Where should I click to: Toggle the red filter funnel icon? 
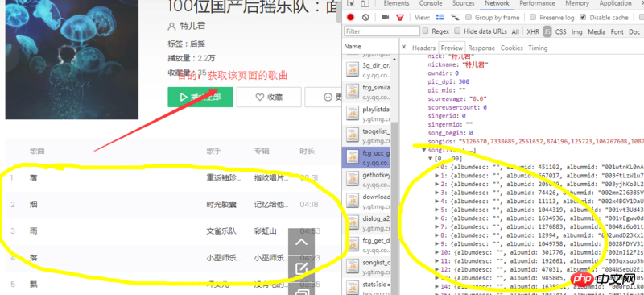click(399, 17)
